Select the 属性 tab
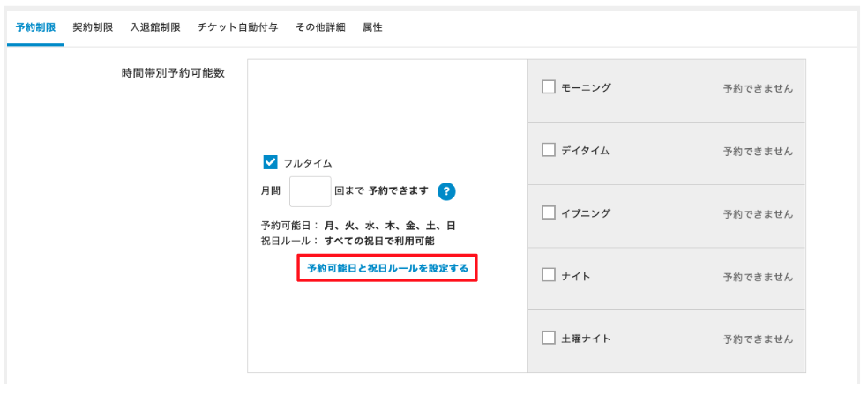 click(372, 27)
